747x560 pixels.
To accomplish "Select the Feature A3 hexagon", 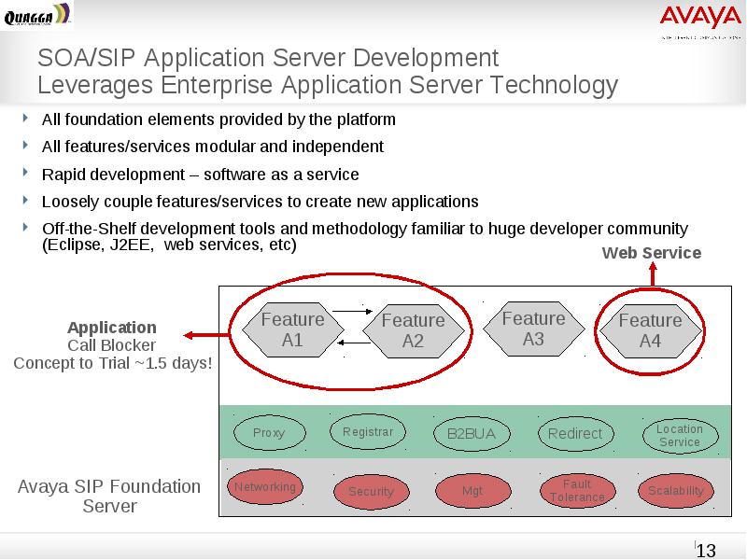I will (x=533, y=329).
